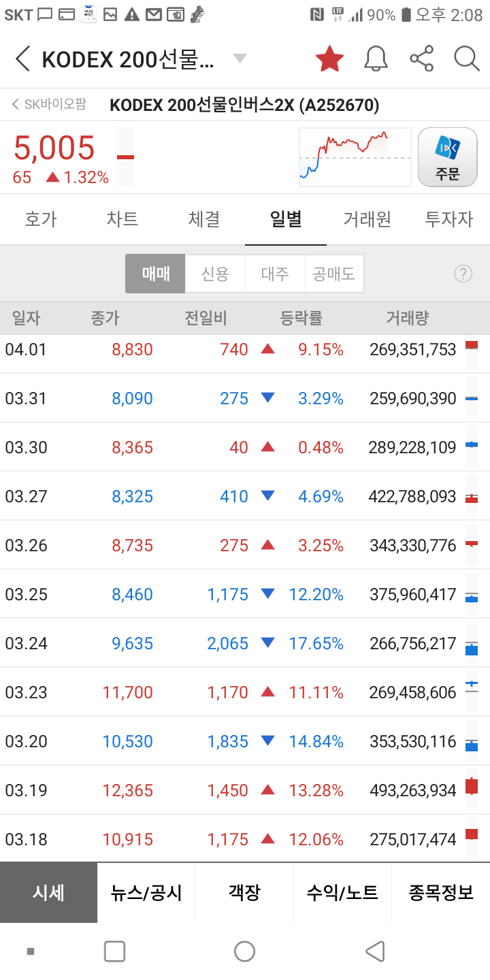Screen dimensions: 490x980
Task: Switch to the 거래원 tab
Action: [x=367, y=219]
